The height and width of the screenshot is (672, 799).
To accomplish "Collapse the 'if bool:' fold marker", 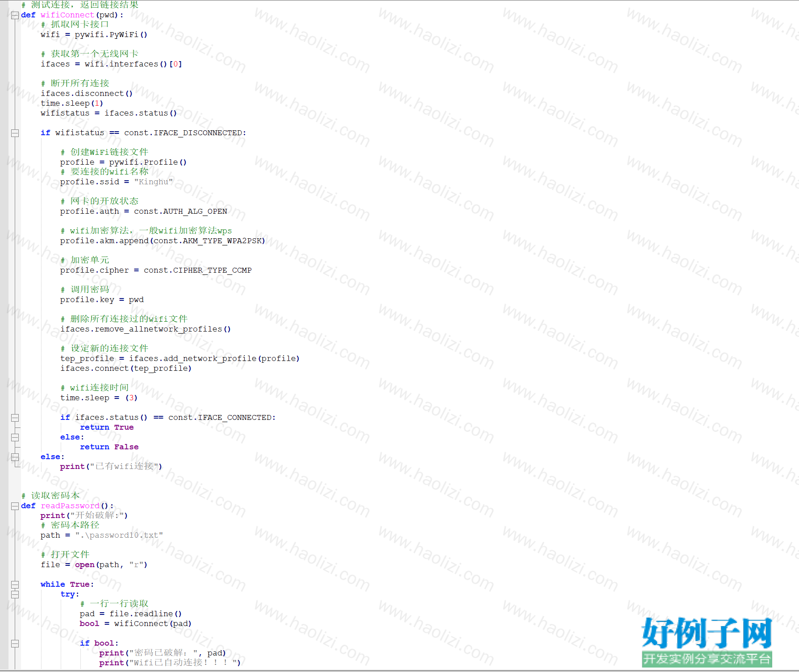I will 15,643.
